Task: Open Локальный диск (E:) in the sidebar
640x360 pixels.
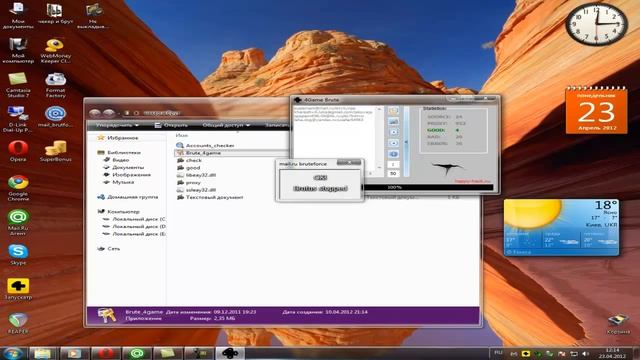Action: [x=134, y=234]
